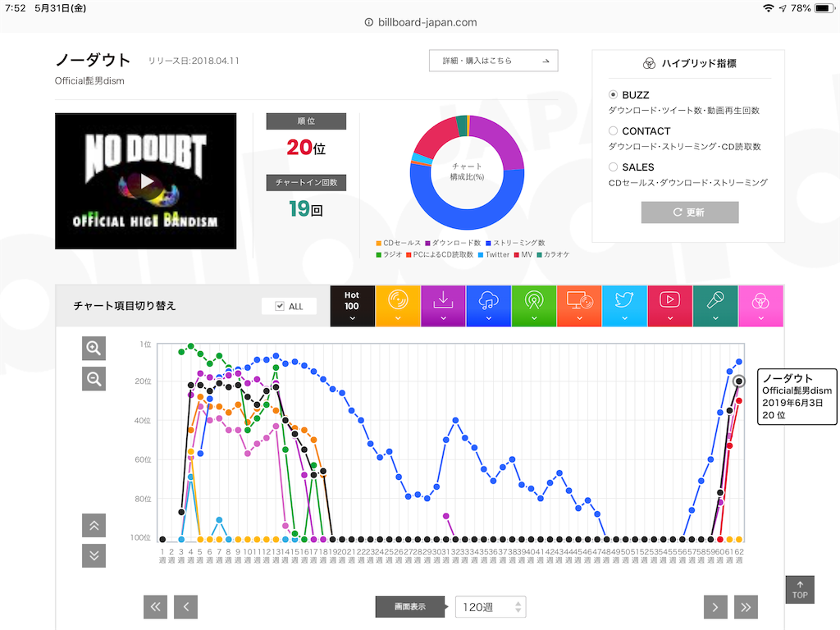840x630 pixels.
Task: Open the 120週 display weeks dropdown
Action: [491, 607]
